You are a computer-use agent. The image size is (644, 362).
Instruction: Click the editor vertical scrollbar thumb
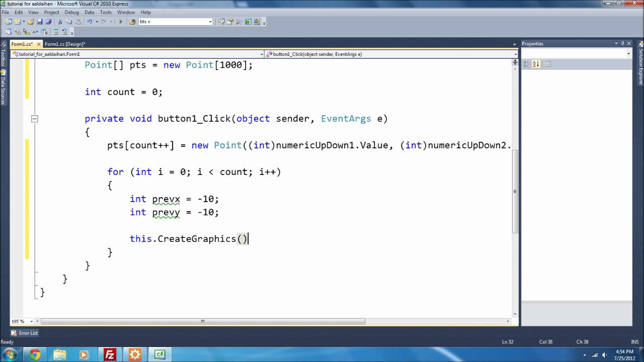point(515,192)
